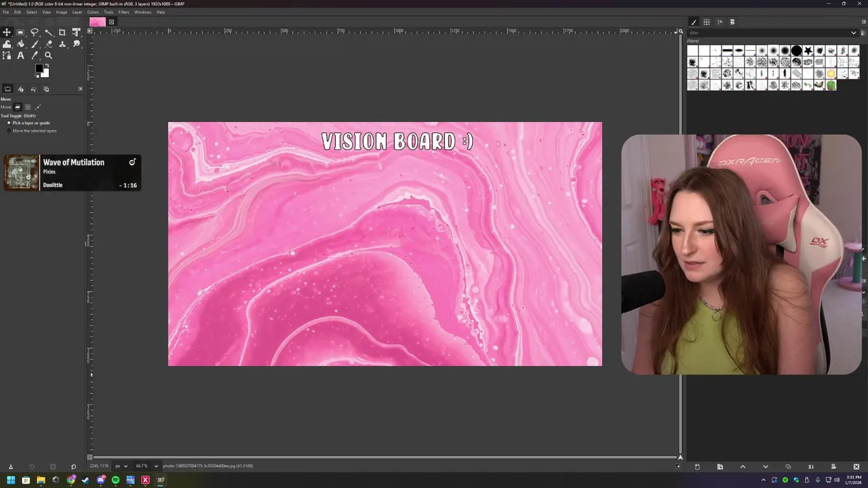868x488 pixels.
Task: Select the Crop tool
Action: [62, 33]
